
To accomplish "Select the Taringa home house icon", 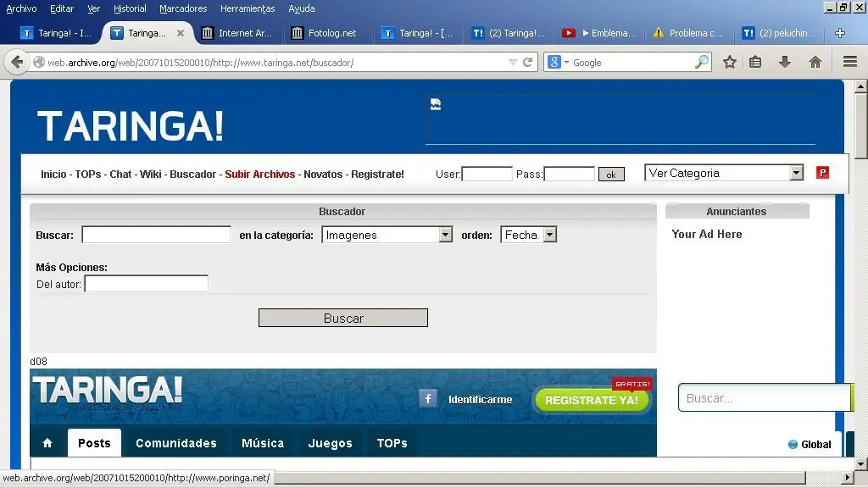I will click(x=47, y=442).
